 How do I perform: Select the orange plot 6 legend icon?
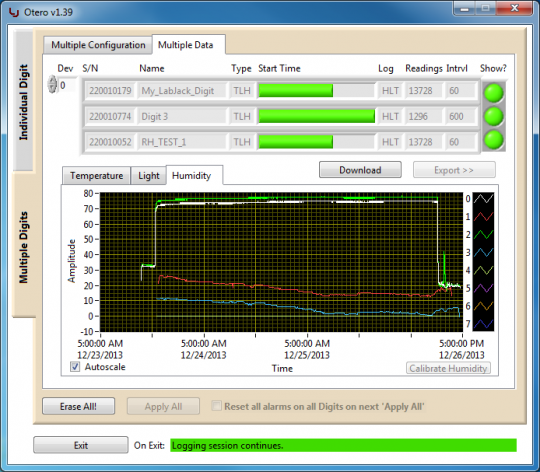tap(484, 306)
